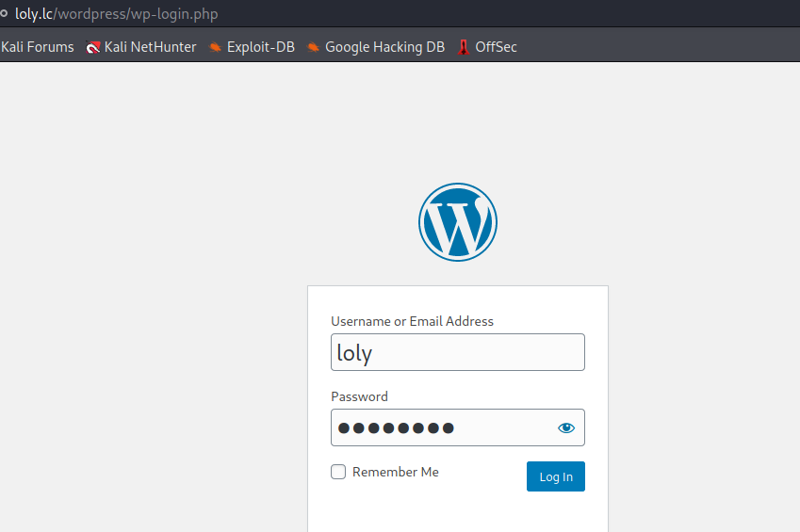Open the Kali NetHunter bookmark
Viewport: 800px width, 532px height.
tap(141, 47)
